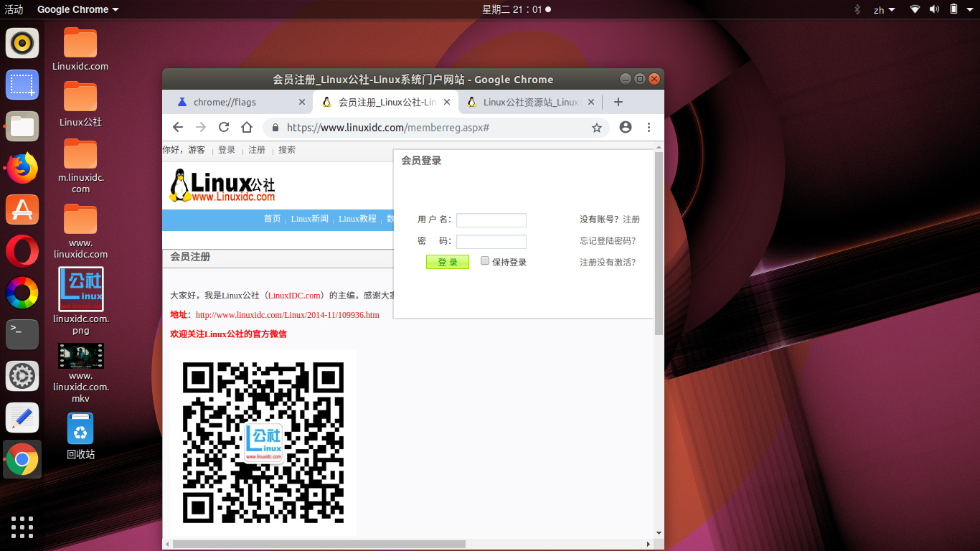Open the volume indicator in the top bar
The height and width of the screenshot is (551, 980).
tap(934, 9)
